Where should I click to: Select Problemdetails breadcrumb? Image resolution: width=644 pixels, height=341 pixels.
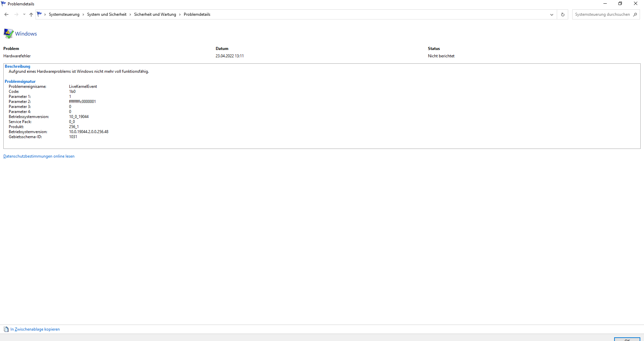tap(197, 14)
